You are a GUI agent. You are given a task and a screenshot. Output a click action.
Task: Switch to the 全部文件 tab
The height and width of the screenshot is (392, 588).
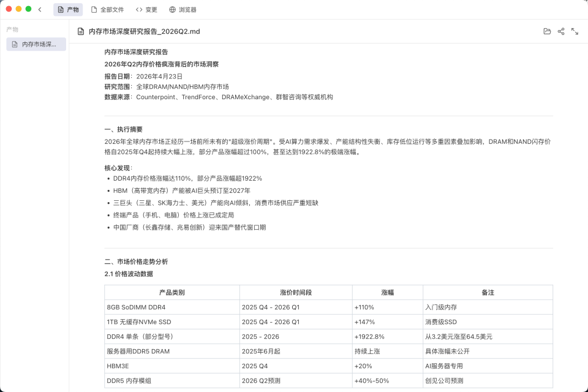[108, 9]
